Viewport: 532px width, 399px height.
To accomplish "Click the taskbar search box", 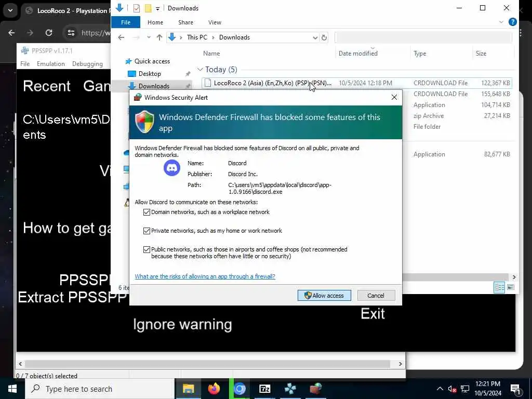I will pos(100,389).
